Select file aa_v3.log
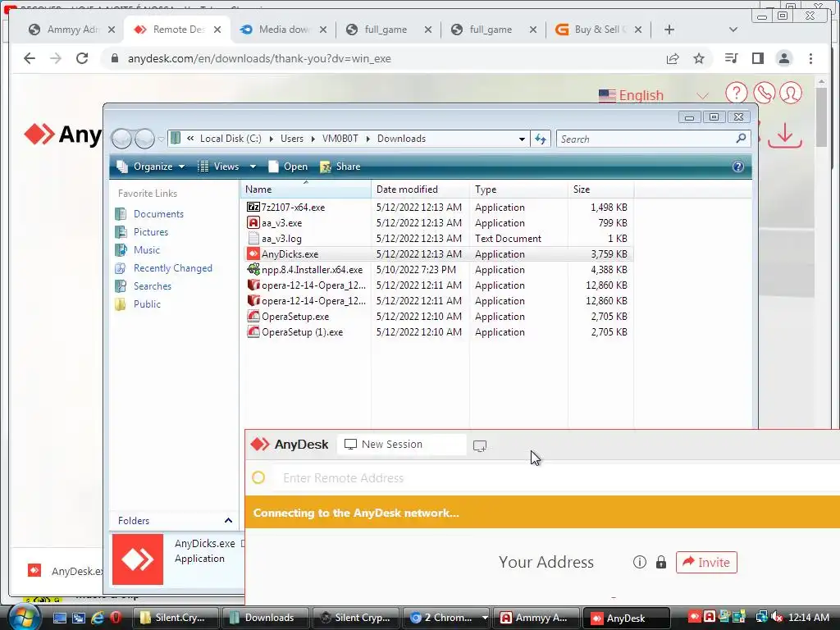Screen dimensions: 840x630 pyautogui.click(x=281, y=239)
